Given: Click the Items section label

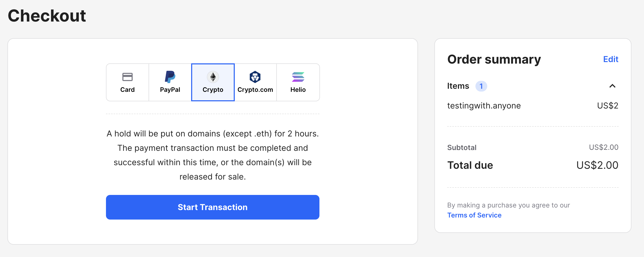Looking at the screenshot, I should coord(458,86).
